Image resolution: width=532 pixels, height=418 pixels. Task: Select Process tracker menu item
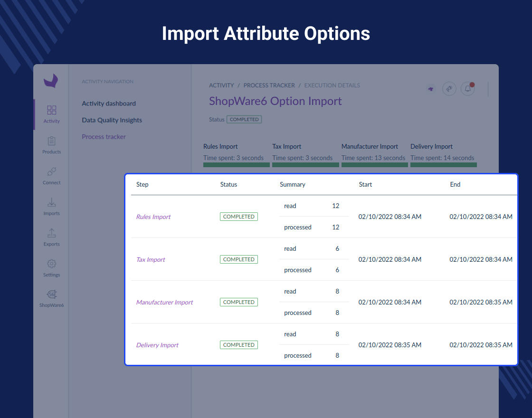[104, 137]
